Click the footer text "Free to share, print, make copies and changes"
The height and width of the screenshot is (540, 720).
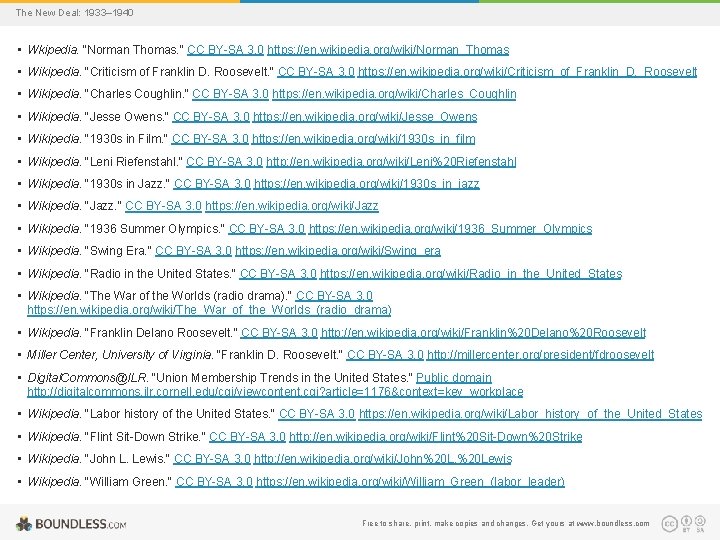(445, 523)
